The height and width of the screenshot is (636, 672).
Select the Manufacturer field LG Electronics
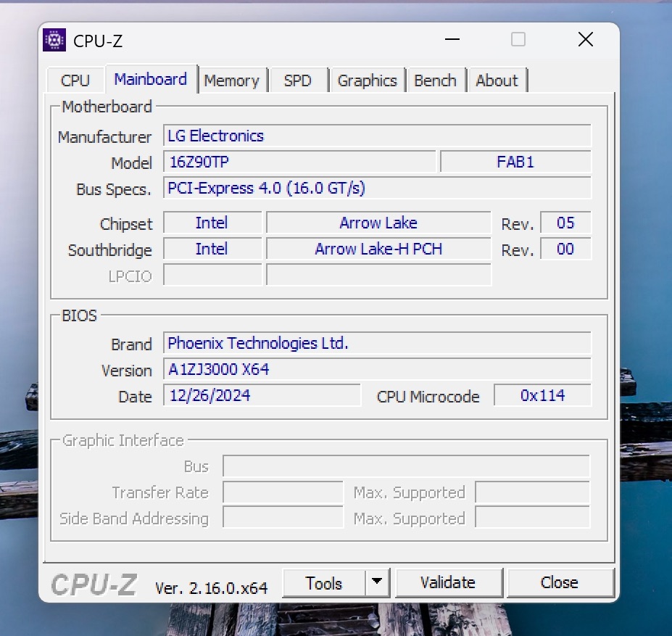pyautogui.click(x=377, y=136)
